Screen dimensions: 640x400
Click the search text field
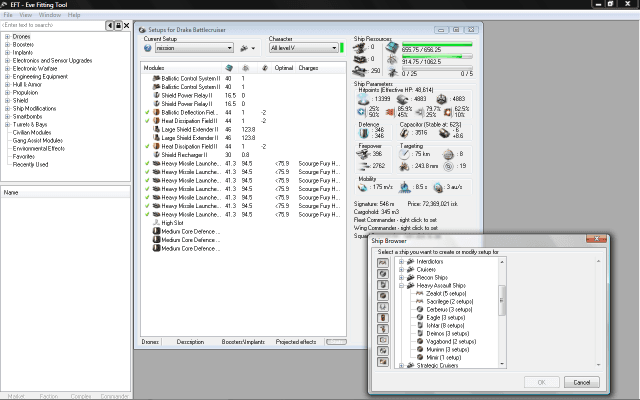click(53, 25)
